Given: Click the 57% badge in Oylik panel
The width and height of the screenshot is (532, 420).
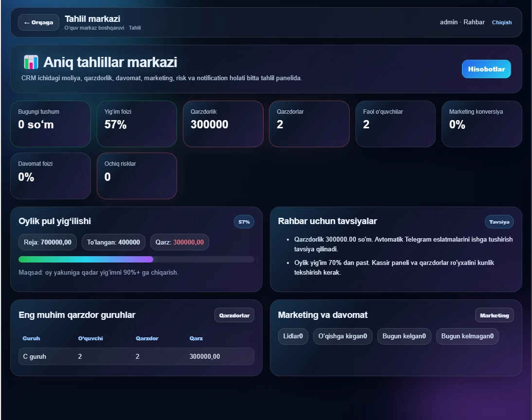Looking at the screenshot, I should tap(244, 222).
